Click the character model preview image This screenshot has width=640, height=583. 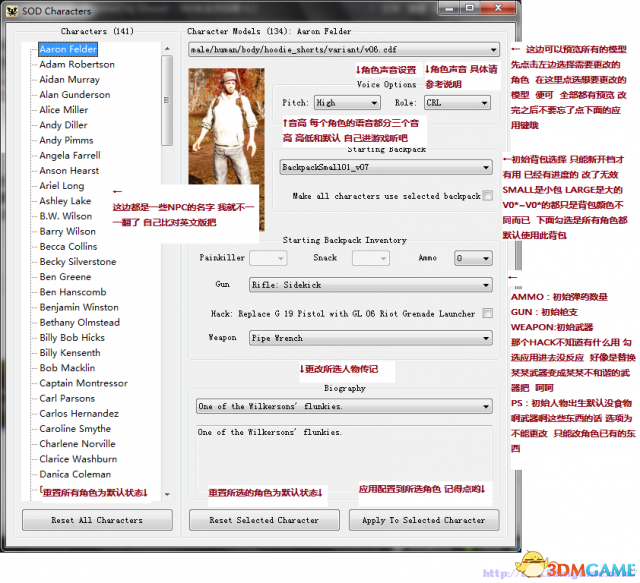(226, 132)
